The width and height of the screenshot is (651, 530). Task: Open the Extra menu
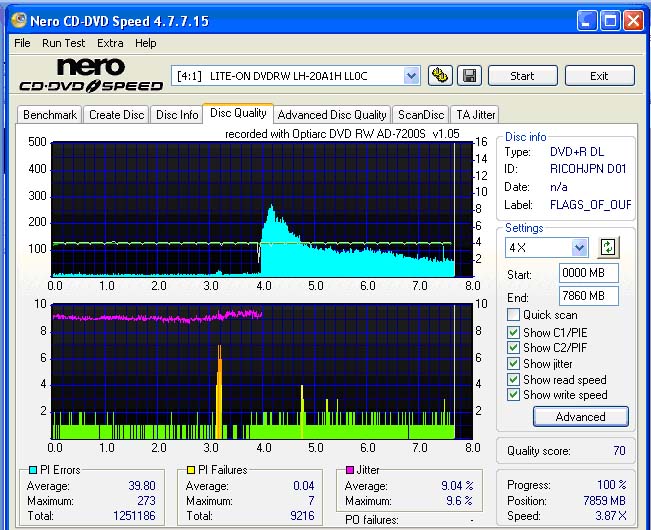[x=110, y=43]
